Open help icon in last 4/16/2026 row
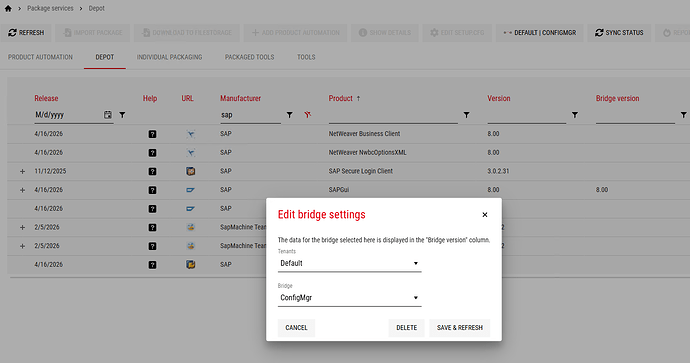The width and height of the screenshot is (690, 363). pyautogui.click(x=152, y=265)
